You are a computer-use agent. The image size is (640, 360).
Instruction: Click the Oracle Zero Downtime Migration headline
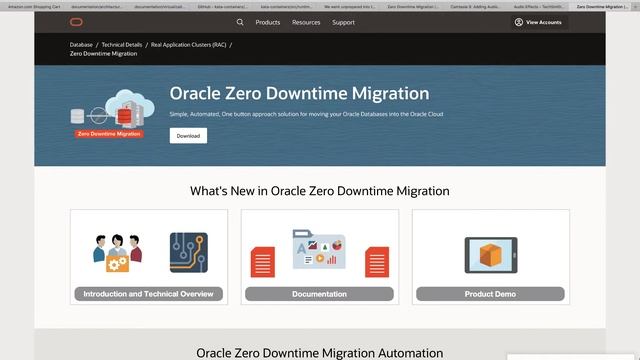299,93
